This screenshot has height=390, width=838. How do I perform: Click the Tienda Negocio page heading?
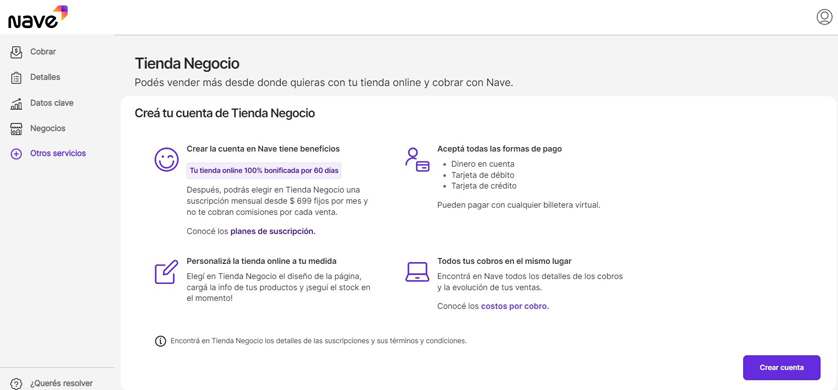187,64
